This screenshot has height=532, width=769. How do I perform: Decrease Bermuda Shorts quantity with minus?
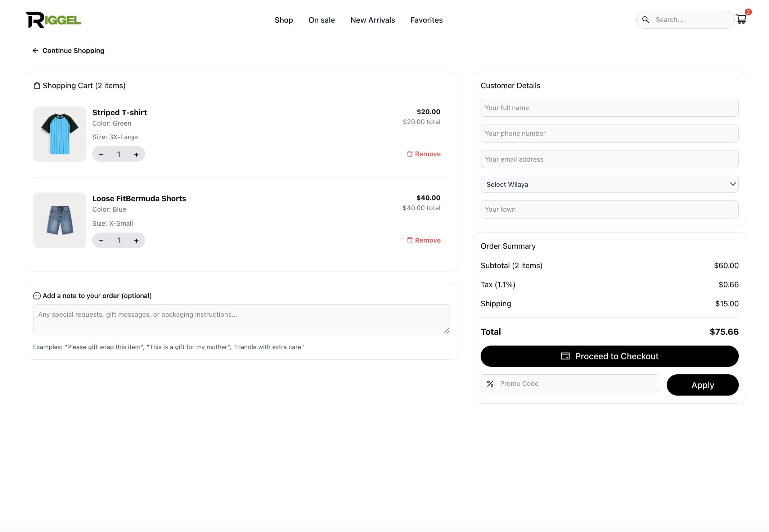point(101,240)
